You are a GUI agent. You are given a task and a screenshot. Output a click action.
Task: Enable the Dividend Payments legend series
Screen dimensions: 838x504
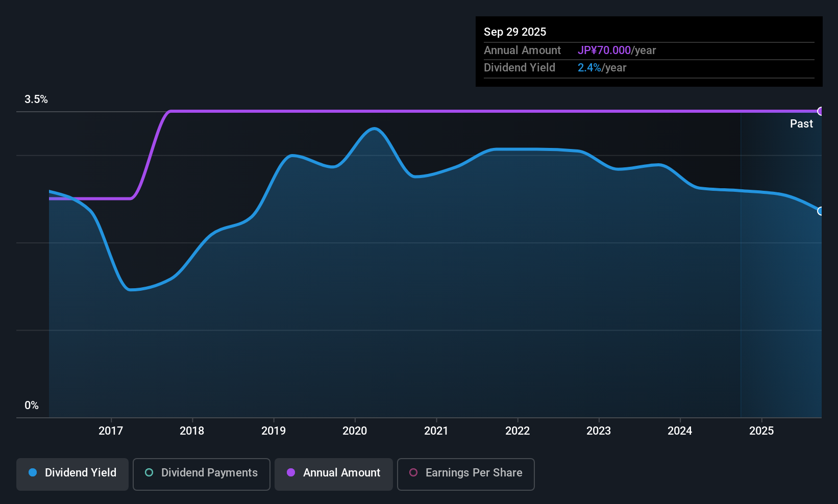(202, 474)
